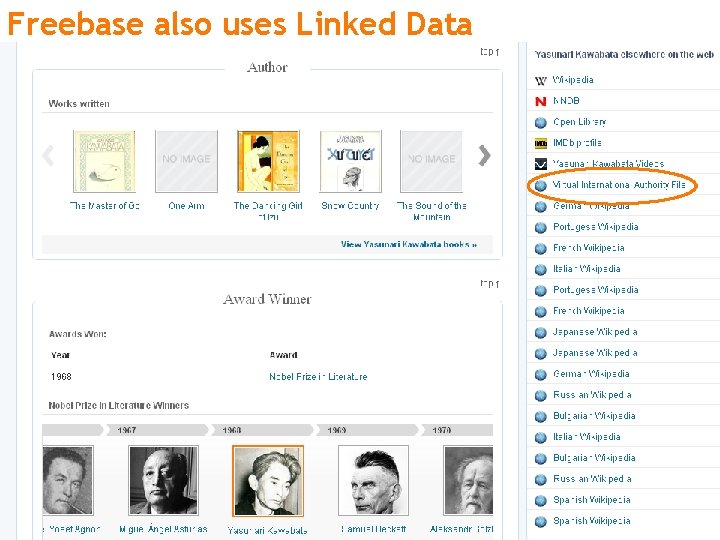Select the 1967 Nobel winners tab
The width and height of the screenshot is (720, 540).
pos(127,430)
